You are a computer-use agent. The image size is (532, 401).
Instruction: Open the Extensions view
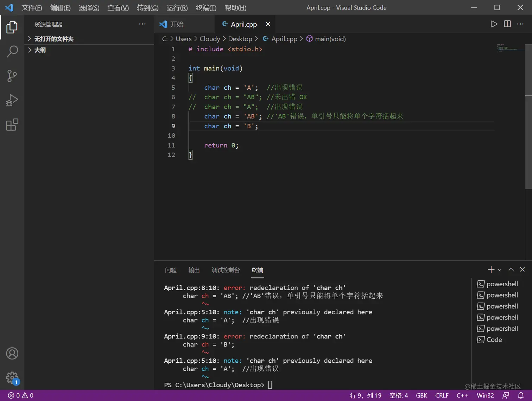click(x=12, y=125)
